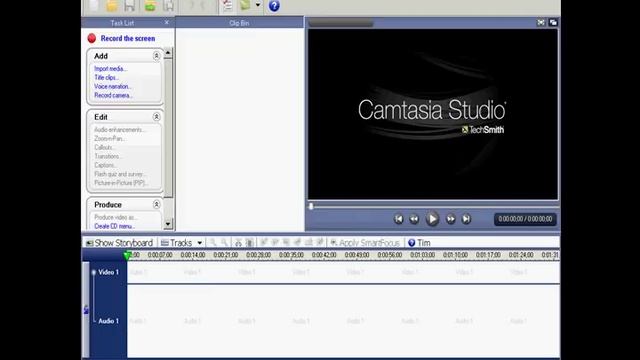This screenshot has height=360, width=640.
Task: Select the Audio 1 track label
Action: click(x=109, y=321)
